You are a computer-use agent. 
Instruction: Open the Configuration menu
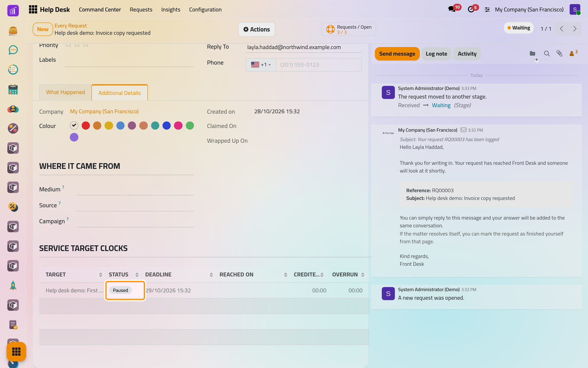(x=205, y=10)
